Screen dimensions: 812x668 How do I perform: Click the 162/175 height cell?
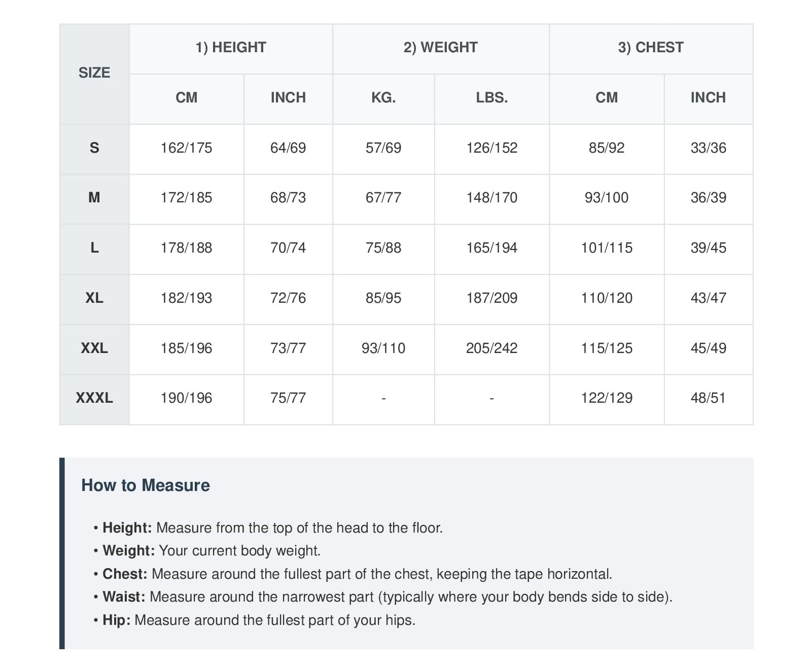tap(187, 149)
